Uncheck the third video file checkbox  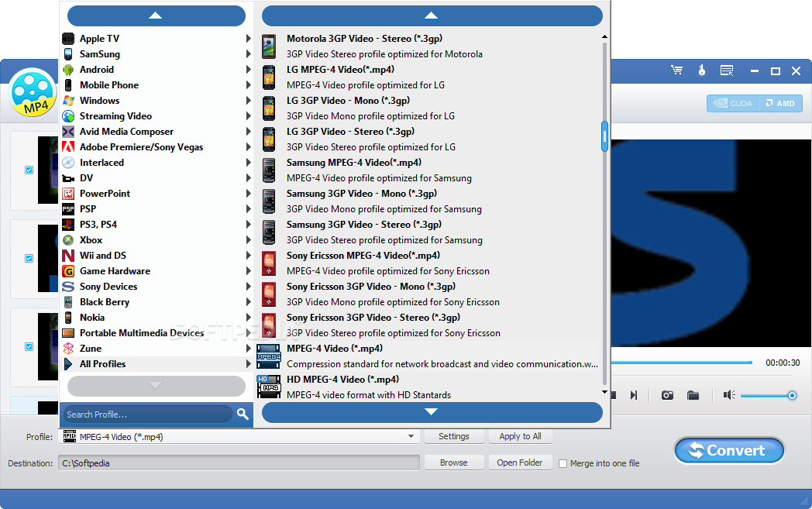29,347
